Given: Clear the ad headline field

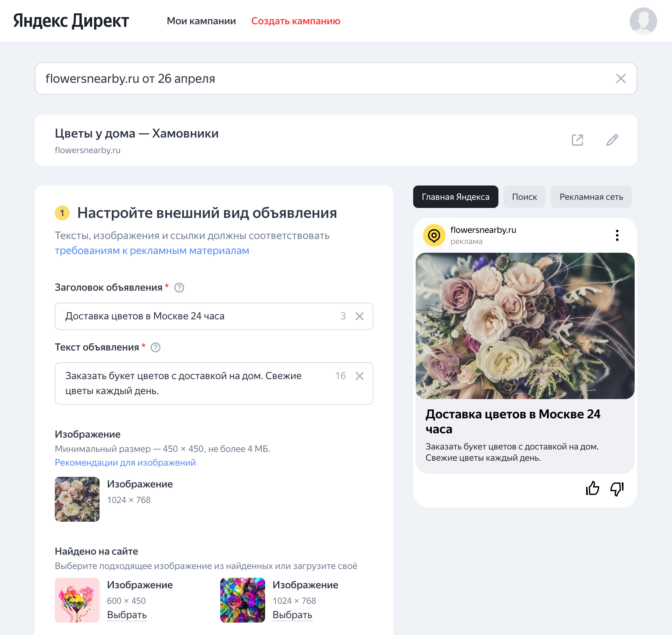Looking at the screenshot, I should click(x=359, y=316).
